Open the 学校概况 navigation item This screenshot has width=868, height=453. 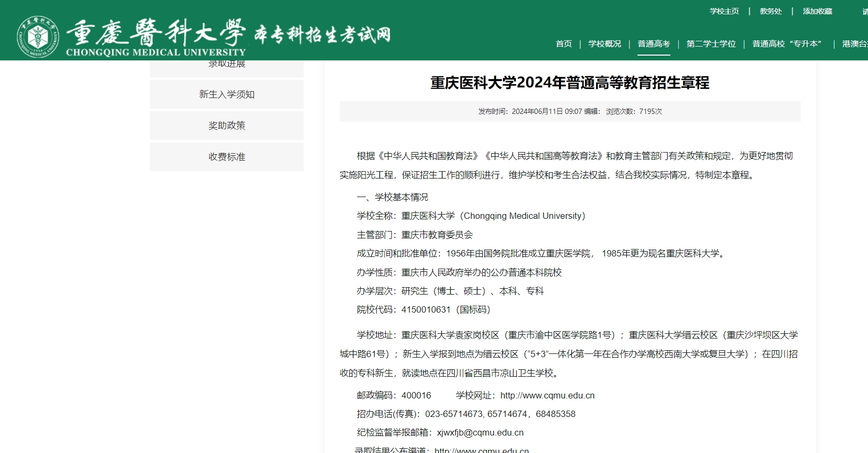[605, 44]
